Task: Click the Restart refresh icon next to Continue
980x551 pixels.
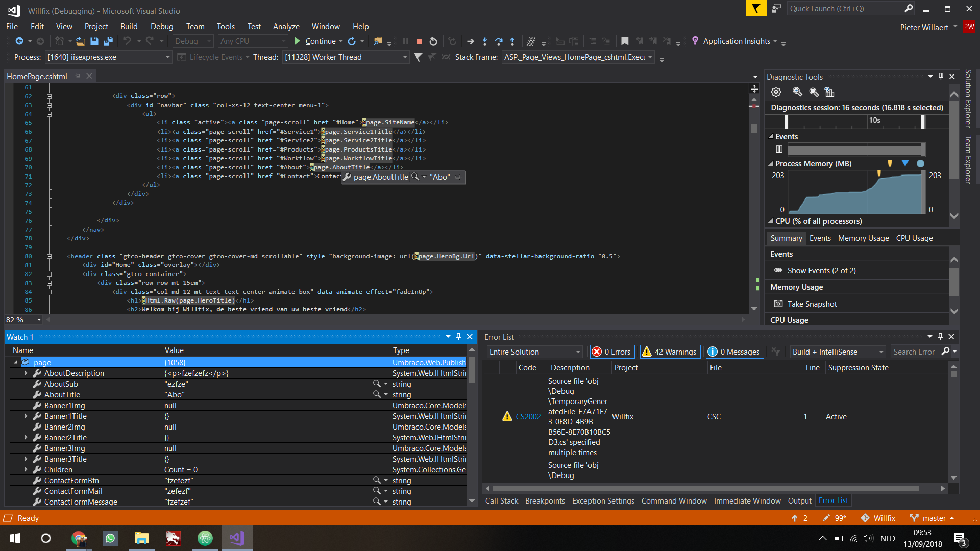Action: click(352, 41)
